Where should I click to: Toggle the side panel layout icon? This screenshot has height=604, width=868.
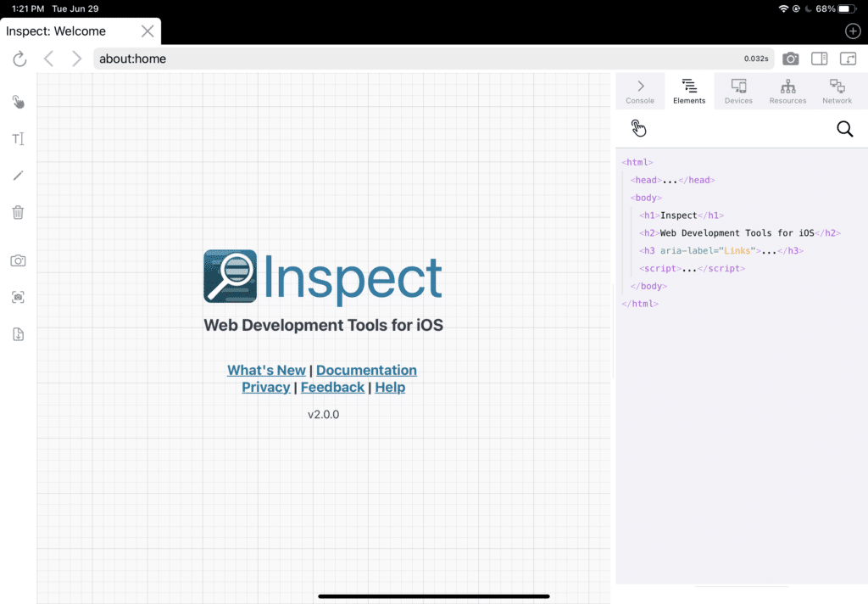coord(820,59)
